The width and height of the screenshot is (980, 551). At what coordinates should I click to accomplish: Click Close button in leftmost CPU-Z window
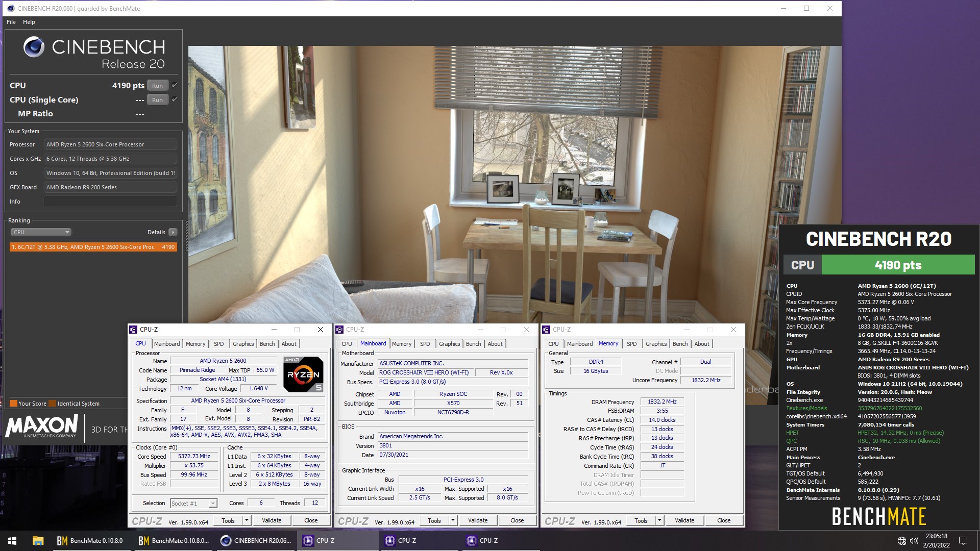pyautogui.click(x=311, y=520)
